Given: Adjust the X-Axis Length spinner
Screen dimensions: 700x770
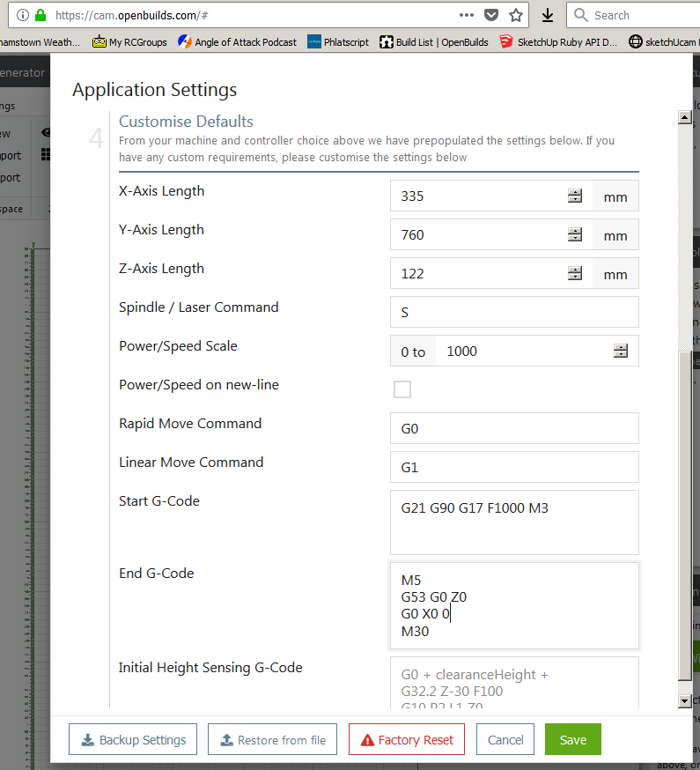Looking at the screenshot, I should (x=575, y=196).
